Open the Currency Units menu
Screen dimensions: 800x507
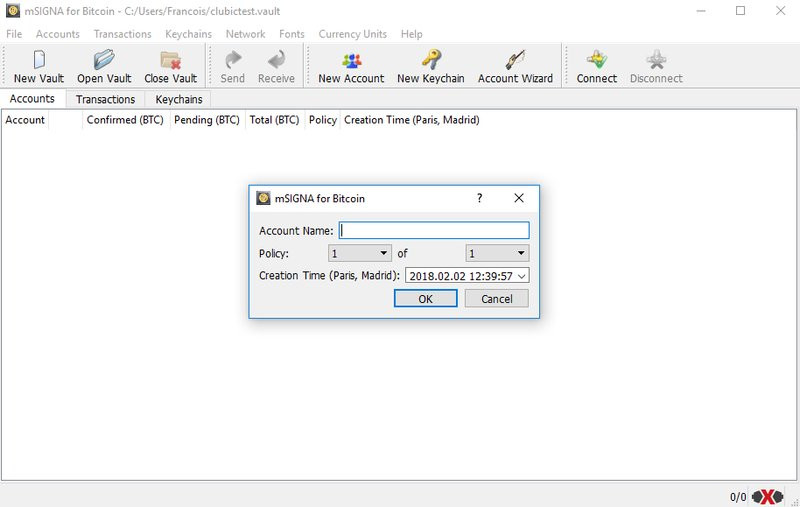click(353, 34)
